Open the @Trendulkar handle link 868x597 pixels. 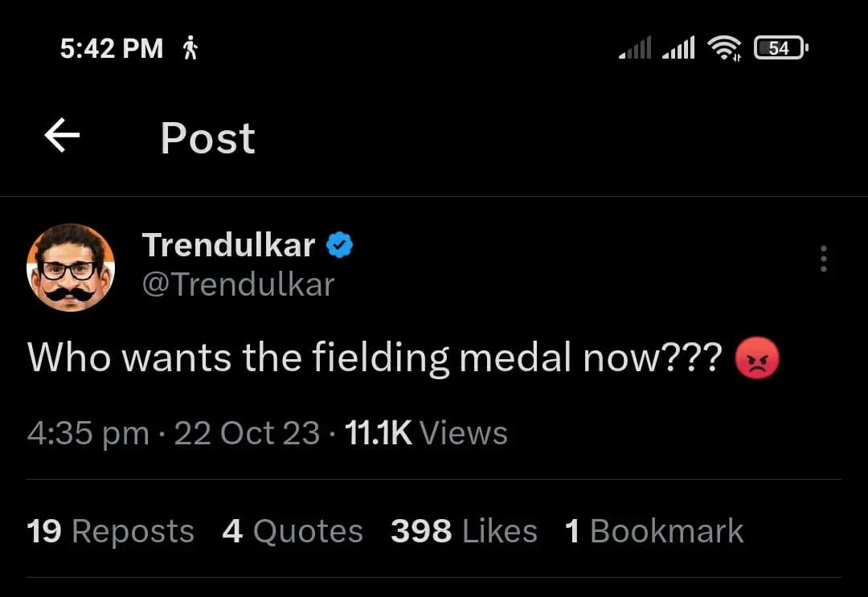[x=238, y=284]
